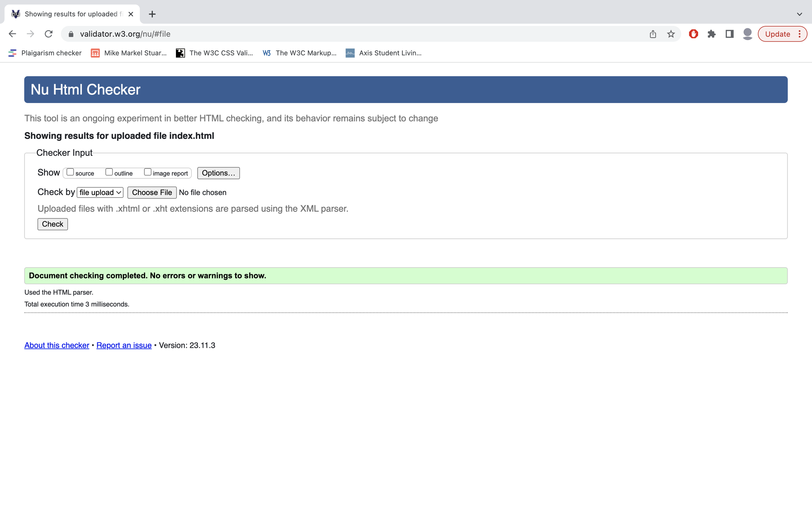Open a new browser tab
The width and height of the screenshot is (812, 508).
click(x=152, y=14)
